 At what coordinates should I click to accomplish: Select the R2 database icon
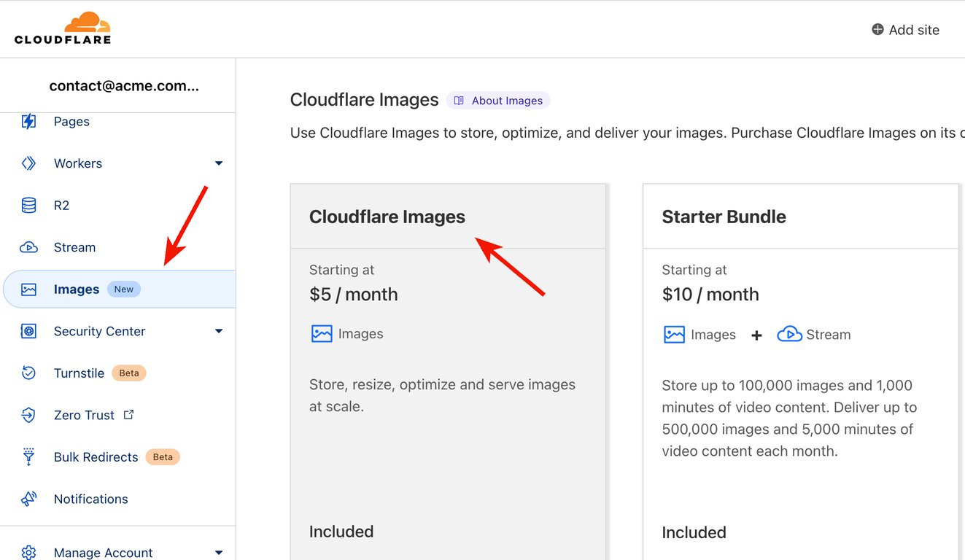point(28,206)
